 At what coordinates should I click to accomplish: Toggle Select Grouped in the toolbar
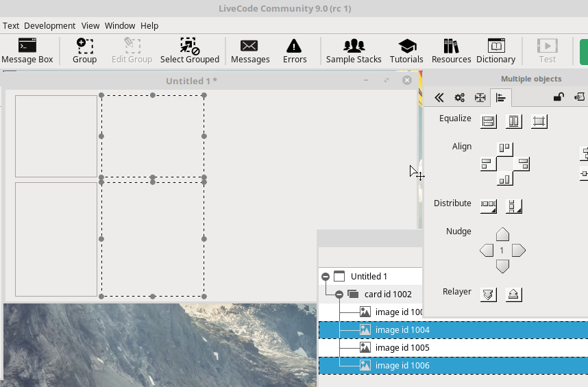[189, 51]
